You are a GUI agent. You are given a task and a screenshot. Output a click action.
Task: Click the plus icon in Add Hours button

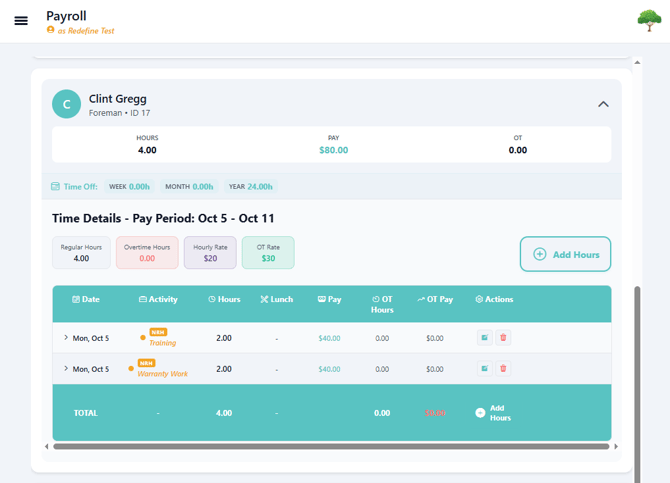pyautogui.click(x=540, y=254)
